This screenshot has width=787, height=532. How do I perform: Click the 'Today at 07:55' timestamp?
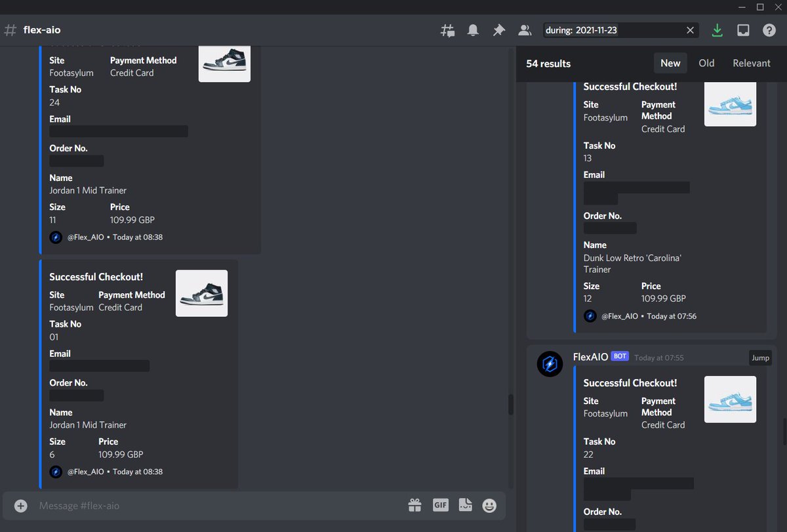658,358
